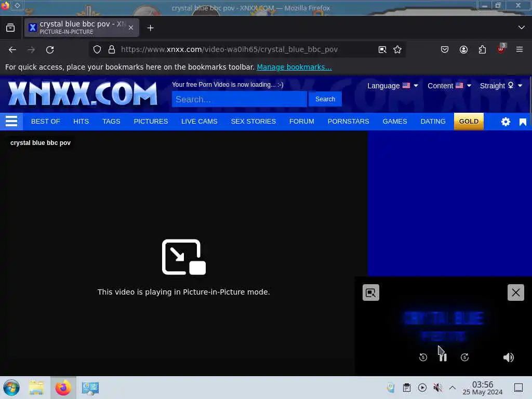Reload the page with the refresh icon
This screenshot has width=532, height=399.
pyautogui.click(x=50, y=50)
